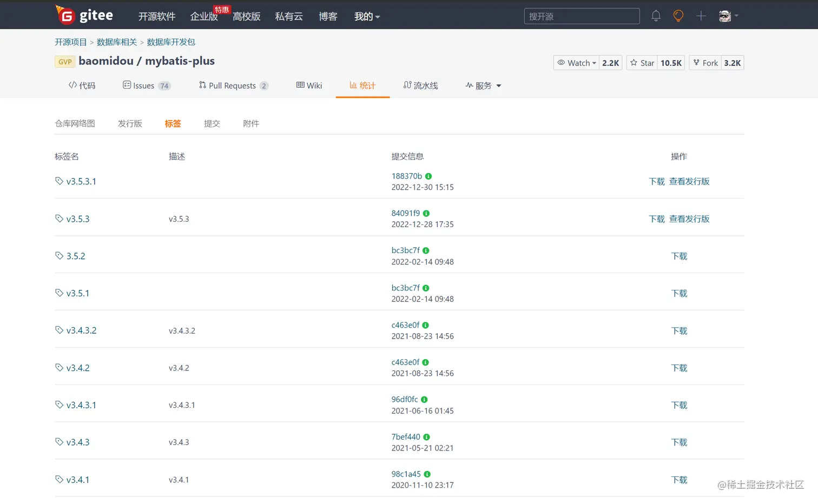The height and width of the screenshot is (504, 818).
Task: Open commit 7bef440
Action: [406, 437]
